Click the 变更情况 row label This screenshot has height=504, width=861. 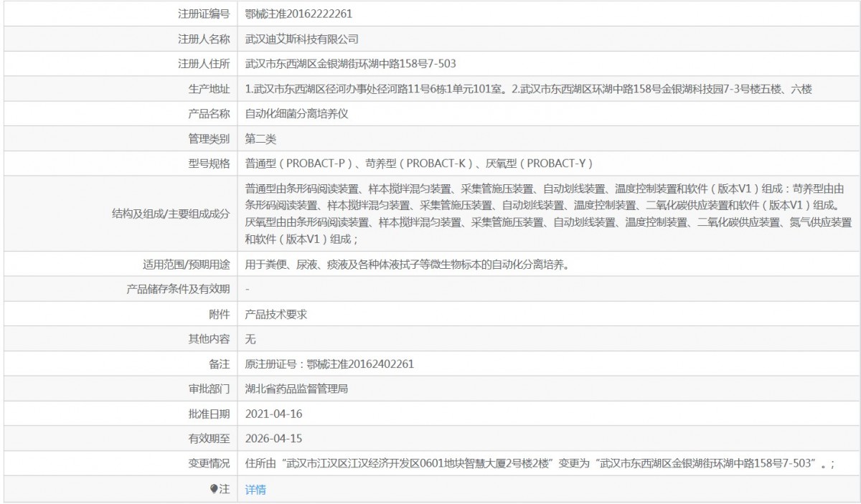click(x=209, y=464)
